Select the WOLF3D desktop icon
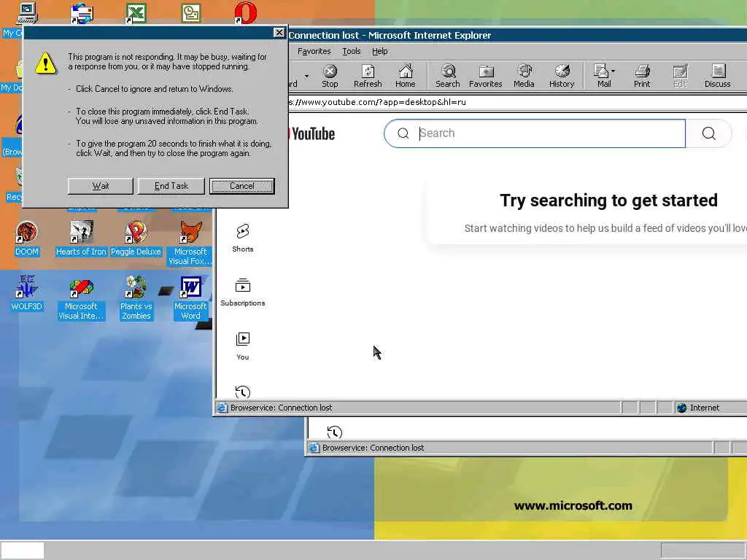747x560 pixels. pos(27,293)
